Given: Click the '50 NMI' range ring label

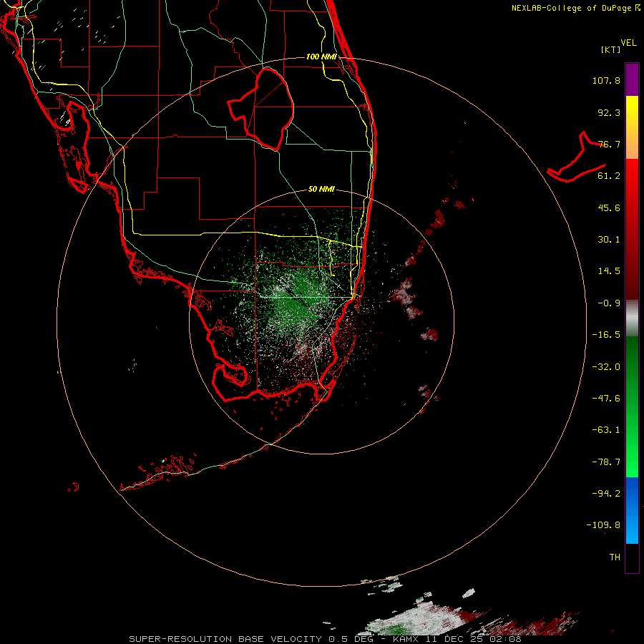Looking at the screenshot, I should 321,190.
